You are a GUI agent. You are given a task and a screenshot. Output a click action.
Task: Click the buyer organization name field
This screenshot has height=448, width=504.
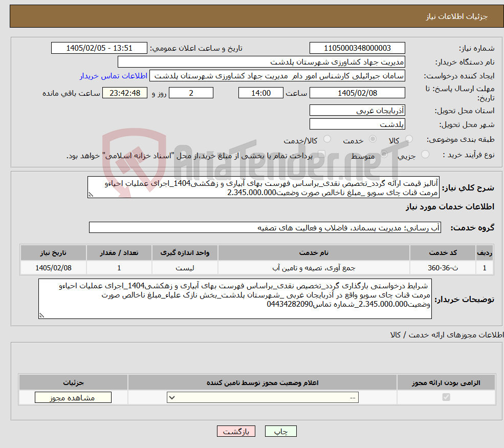pyautogui.click(x=261, y=62)
